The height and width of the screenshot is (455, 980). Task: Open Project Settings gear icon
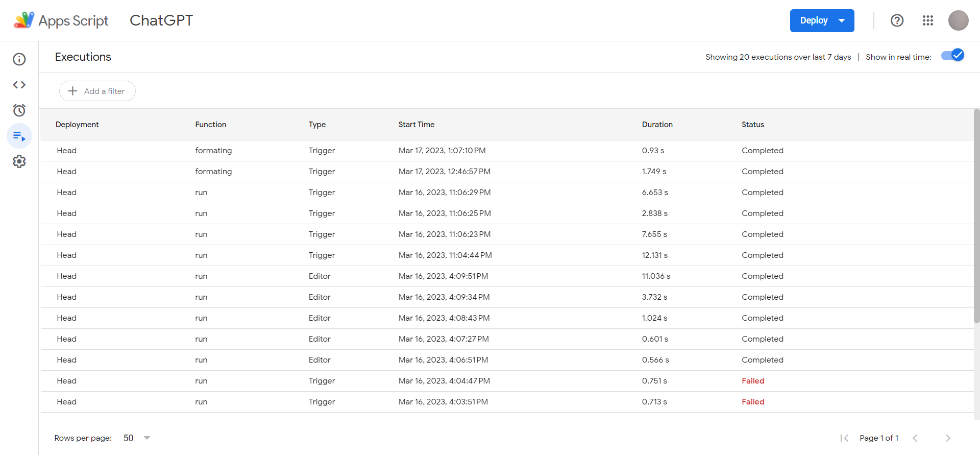point(19,161)
